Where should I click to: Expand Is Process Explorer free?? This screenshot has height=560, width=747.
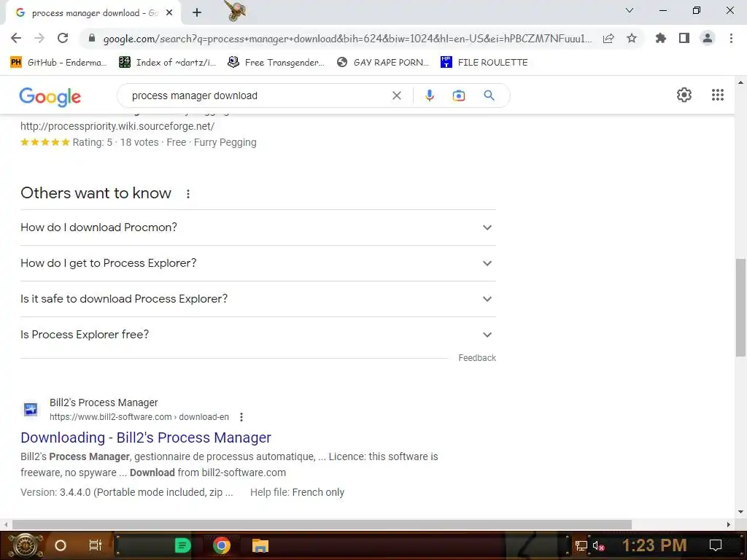tap(258, 335)
